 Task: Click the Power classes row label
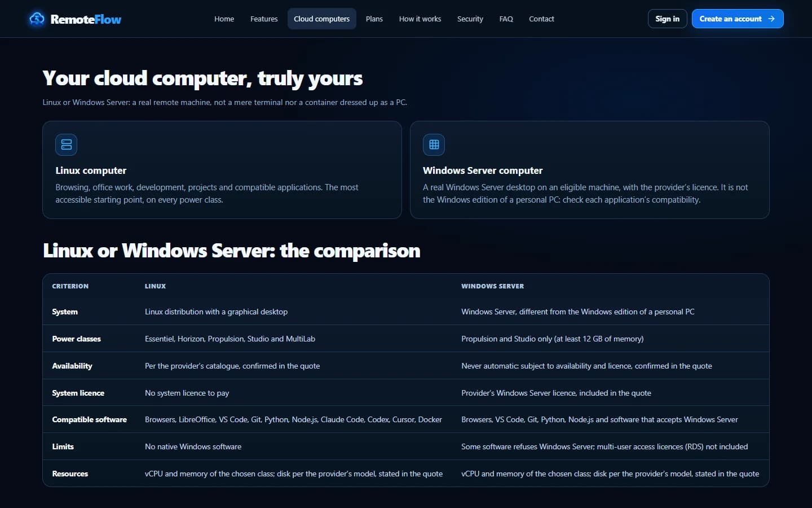(76, 339)
